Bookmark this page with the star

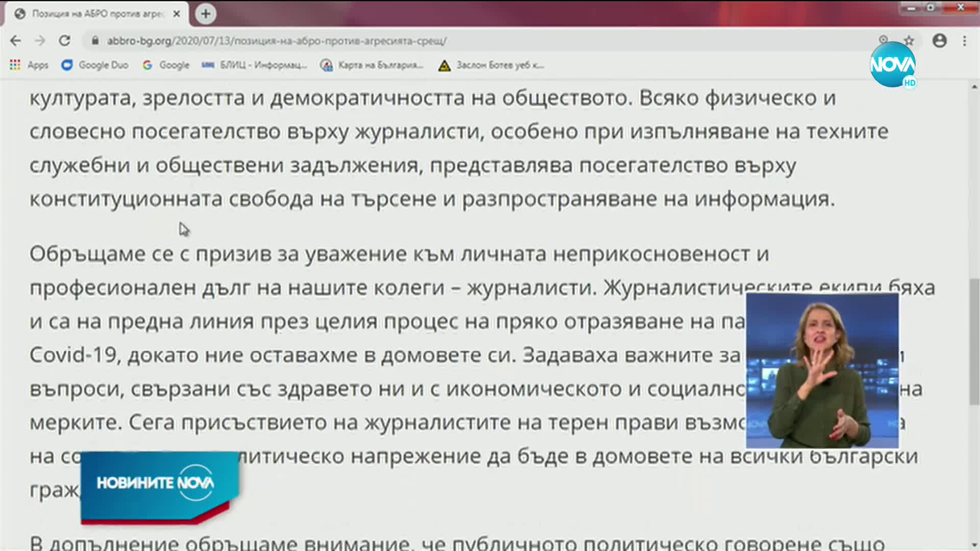click(909, 41)
